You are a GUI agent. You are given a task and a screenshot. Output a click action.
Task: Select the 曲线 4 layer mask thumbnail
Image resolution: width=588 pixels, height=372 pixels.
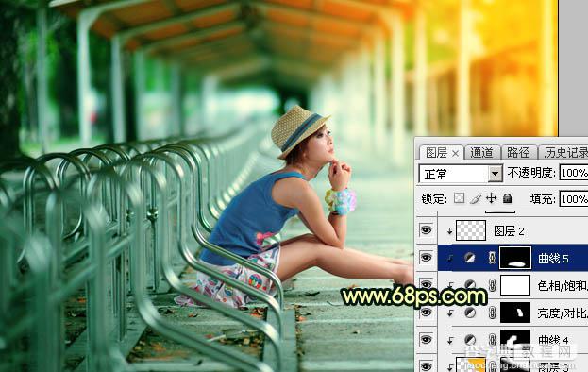click(515, 339)
